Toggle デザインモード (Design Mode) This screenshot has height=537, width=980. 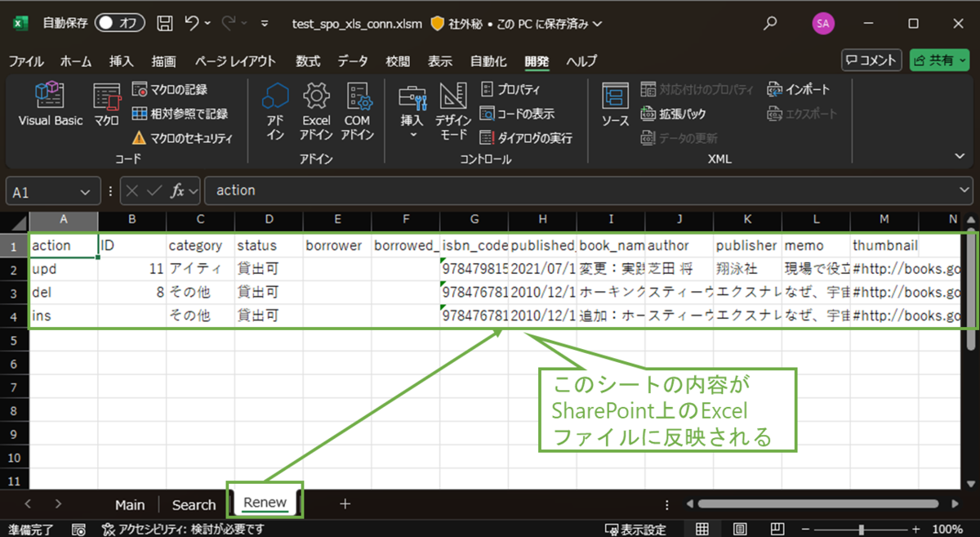[452, 111]
